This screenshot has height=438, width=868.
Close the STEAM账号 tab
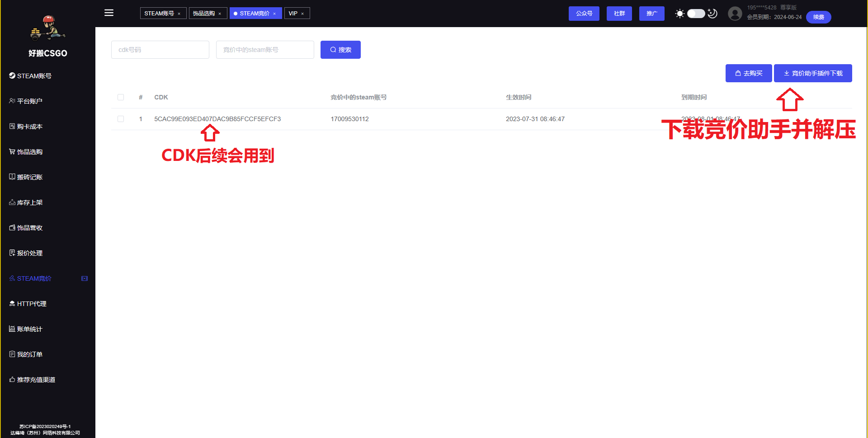(179, 14)
